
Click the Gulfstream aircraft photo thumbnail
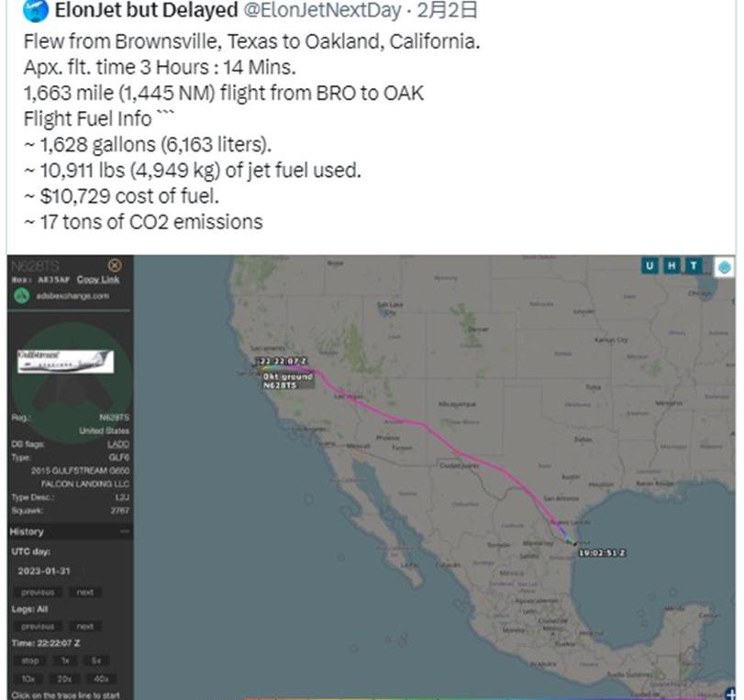(x=65, y=361)
